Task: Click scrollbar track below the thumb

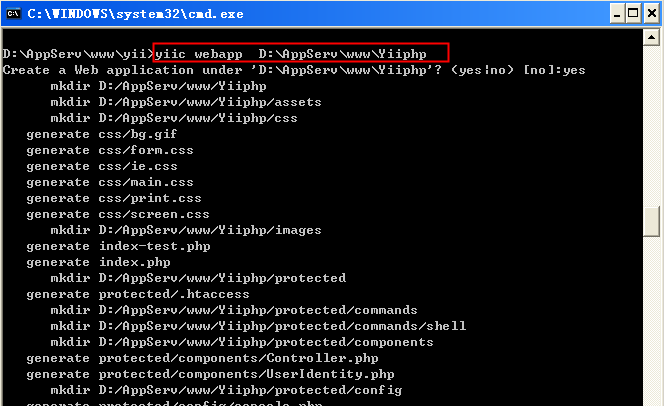Action: 652,320
